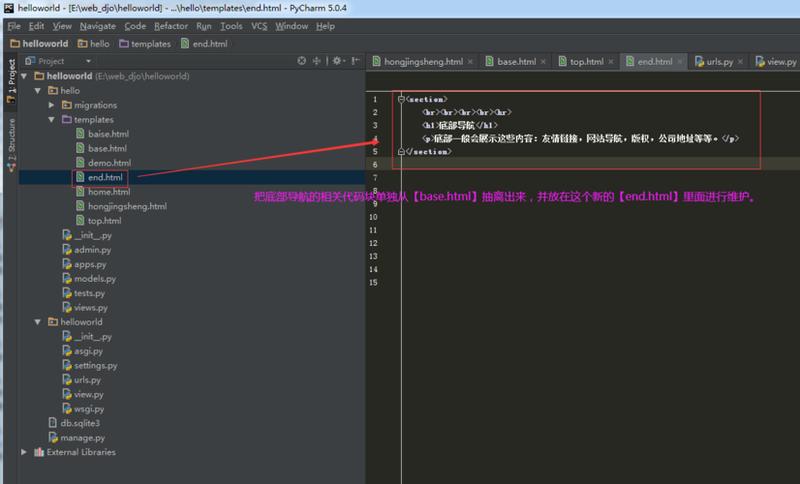Click scroll from source target icon
The width and height of the screenshot is (800, 484).
coord(302,61)
